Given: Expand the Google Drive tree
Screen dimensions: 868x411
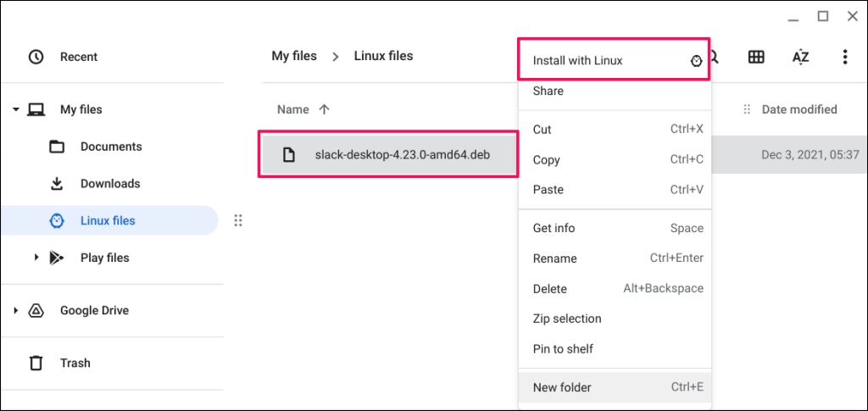Looking at the screenshot, I should pyautogui.click(x=16, y=311).
